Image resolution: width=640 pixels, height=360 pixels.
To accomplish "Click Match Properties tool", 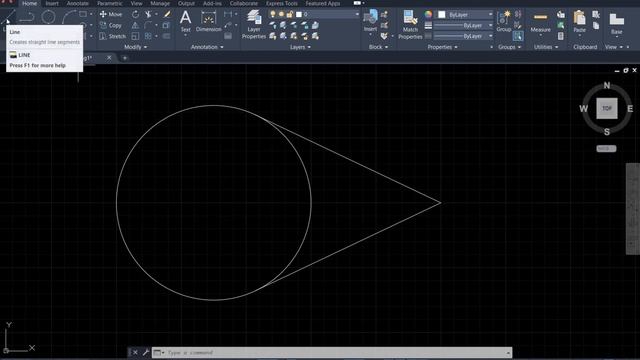I will [x=410, y=24].
